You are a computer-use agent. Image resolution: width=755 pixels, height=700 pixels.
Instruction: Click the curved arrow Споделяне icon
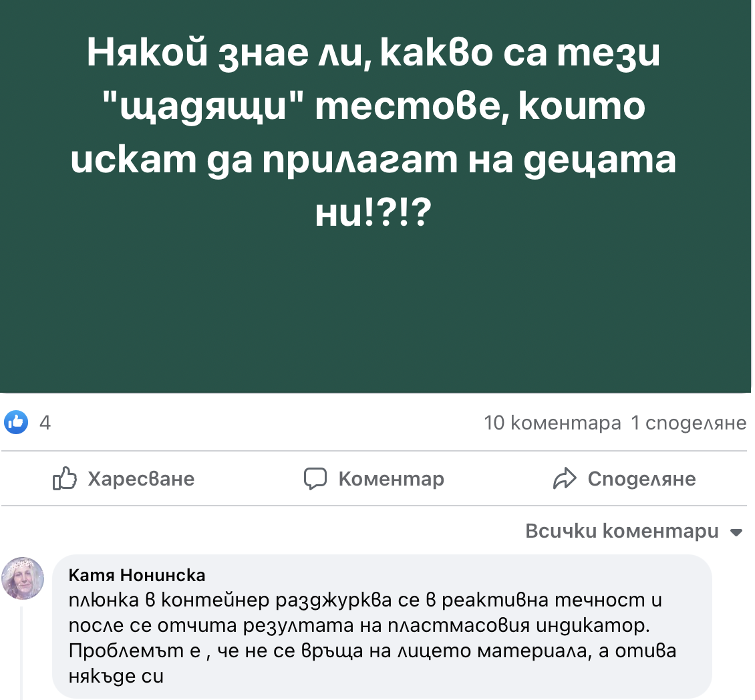coord(565,478)
